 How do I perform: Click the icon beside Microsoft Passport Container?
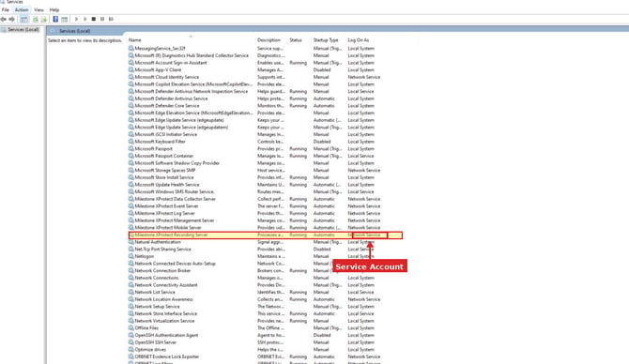pyautogui.click(x=130, y=156)
